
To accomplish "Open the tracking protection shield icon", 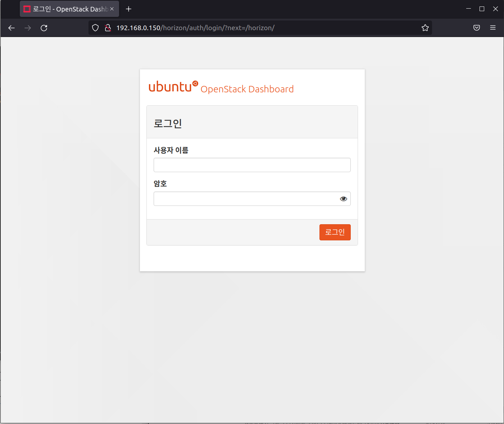I will coord(95,28).
